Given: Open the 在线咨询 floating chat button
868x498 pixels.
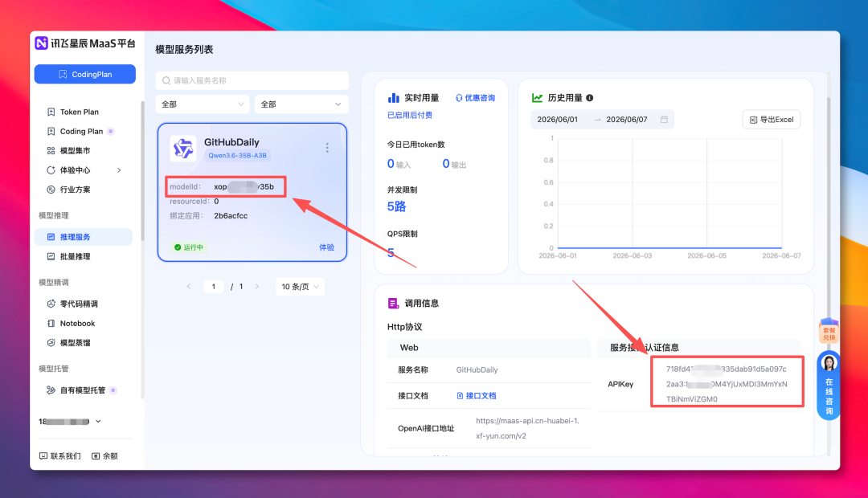Looking at the screenshot, I should click(829, 385).
